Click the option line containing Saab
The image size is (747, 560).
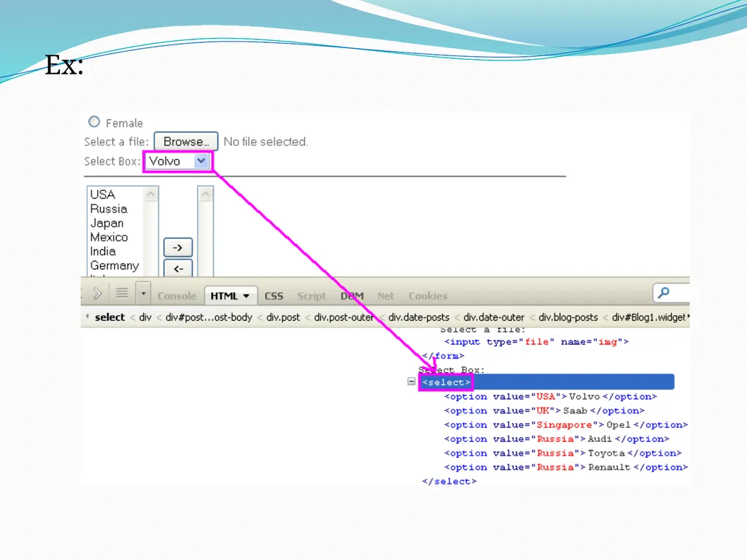544,411
